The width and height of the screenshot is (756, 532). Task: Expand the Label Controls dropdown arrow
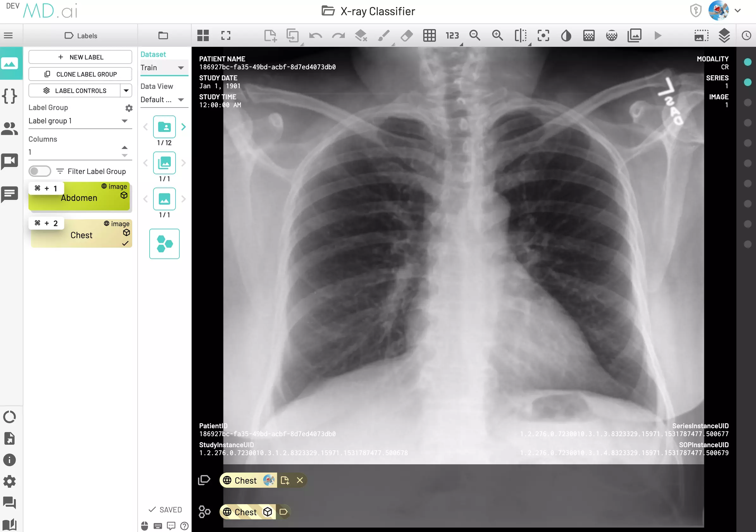pos(126,90)
